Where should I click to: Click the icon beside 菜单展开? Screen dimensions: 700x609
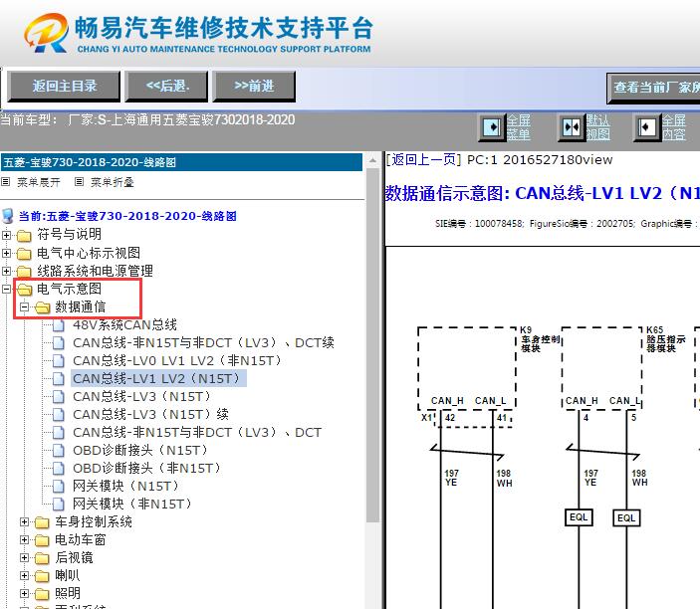click(x=5, y=181)
